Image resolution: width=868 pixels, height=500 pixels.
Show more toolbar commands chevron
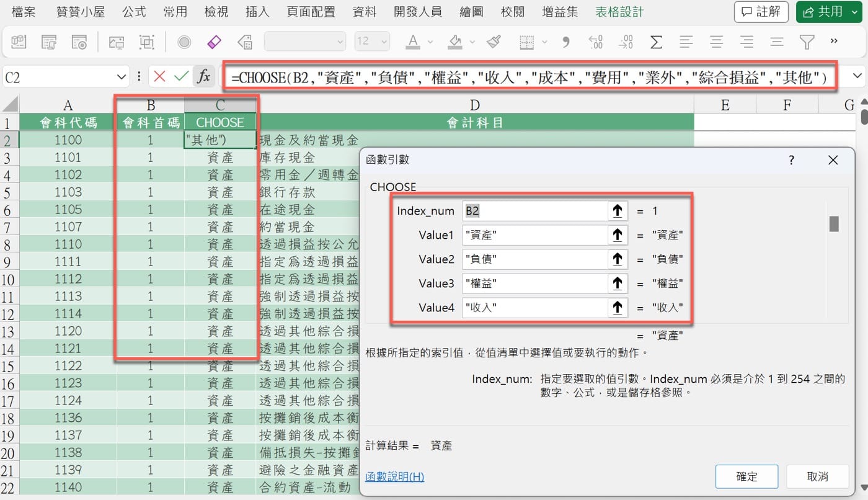(x=835, y=41)
